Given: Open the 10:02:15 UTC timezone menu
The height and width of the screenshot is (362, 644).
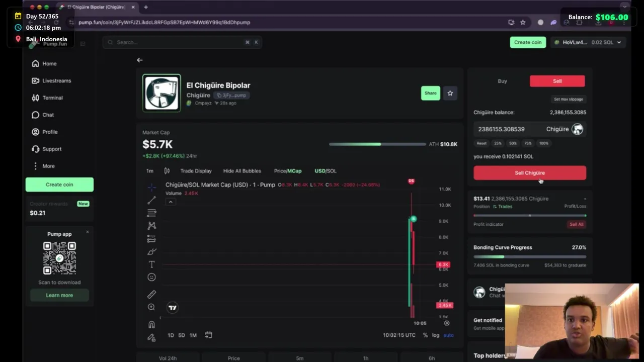Looking at the screenshot, I should click(399, 335).
